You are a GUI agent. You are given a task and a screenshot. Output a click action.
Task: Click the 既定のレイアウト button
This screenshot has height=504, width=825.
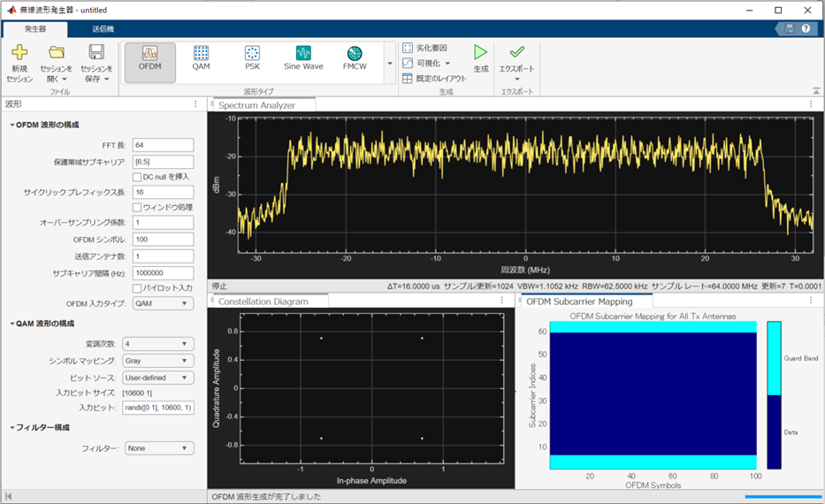434,79
